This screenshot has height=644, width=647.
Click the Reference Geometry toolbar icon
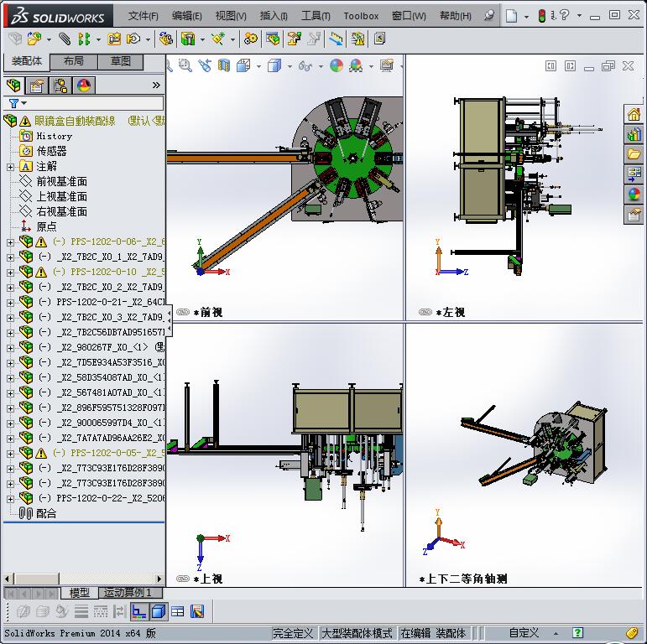point(218,39)
